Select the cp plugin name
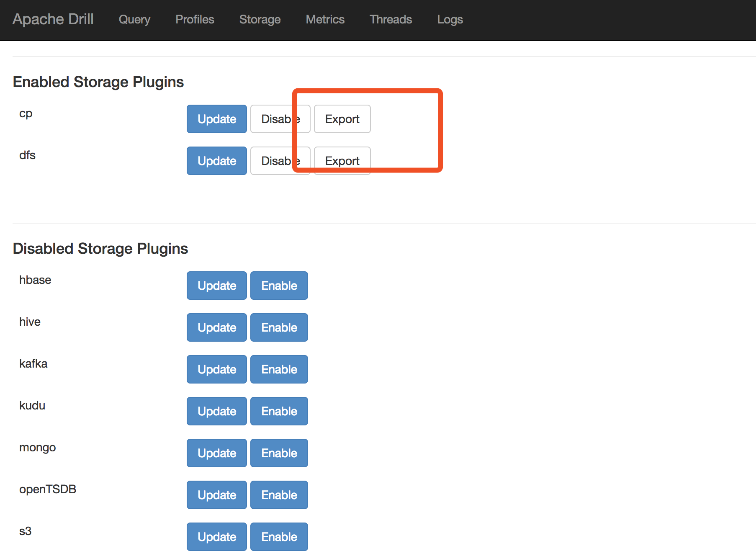Screen dimensions: 756x551 [26, 114]
